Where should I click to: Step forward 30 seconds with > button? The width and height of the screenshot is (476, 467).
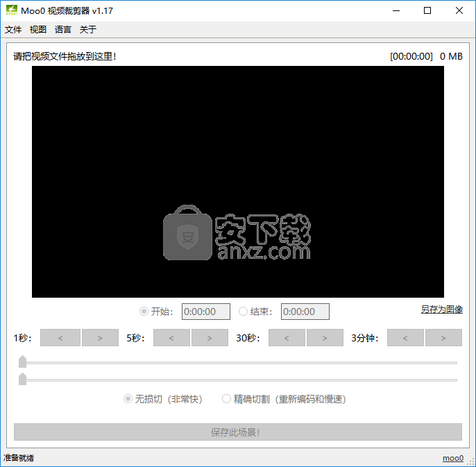tap(325, 338)
